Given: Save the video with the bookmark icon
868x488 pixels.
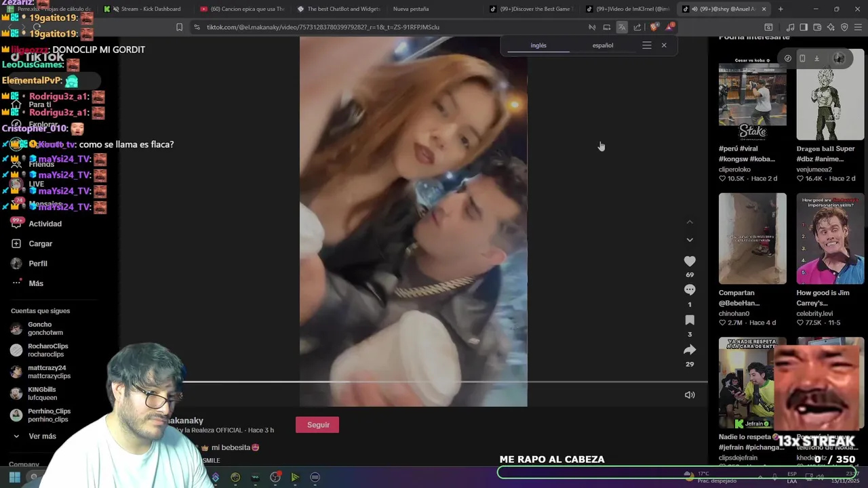Looking at the screenshot, I should (690, 320).
